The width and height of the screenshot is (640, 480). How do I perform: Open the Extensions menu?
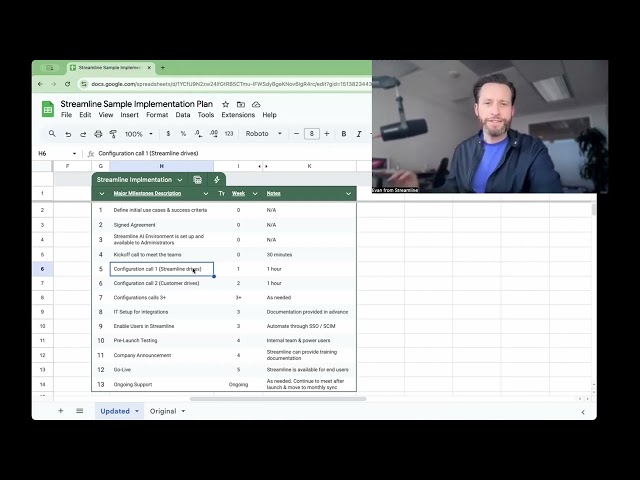[x=238, y=115]
